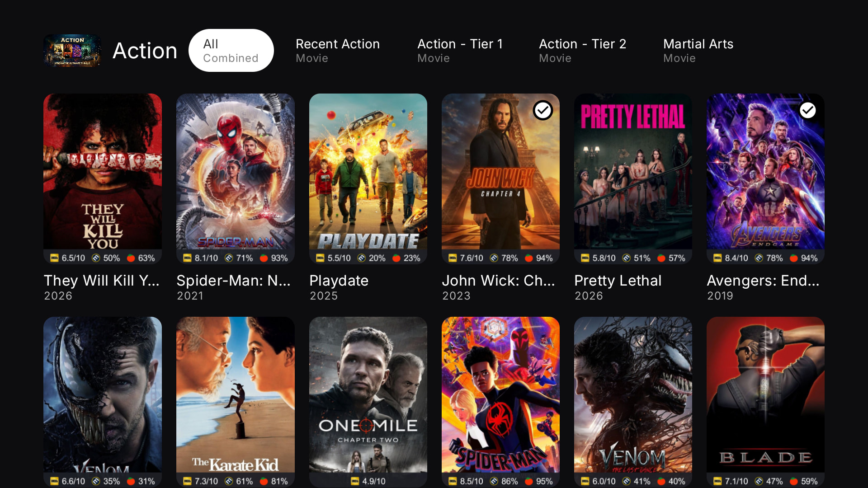
Task: Click the IMDb icon under One Mile poster
Action: pos(354,481)
